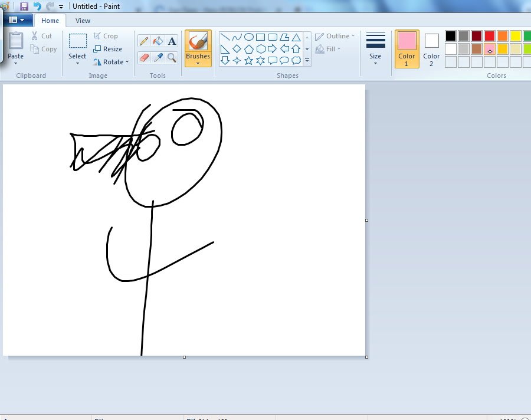
Task: Toggle the Color 1 selector
Action: (x=407, y=48)
